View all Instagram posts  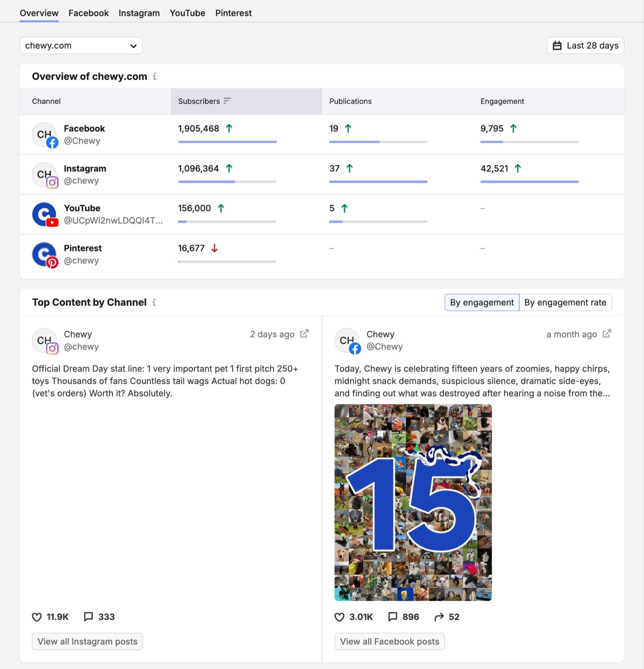coord(88,641)
